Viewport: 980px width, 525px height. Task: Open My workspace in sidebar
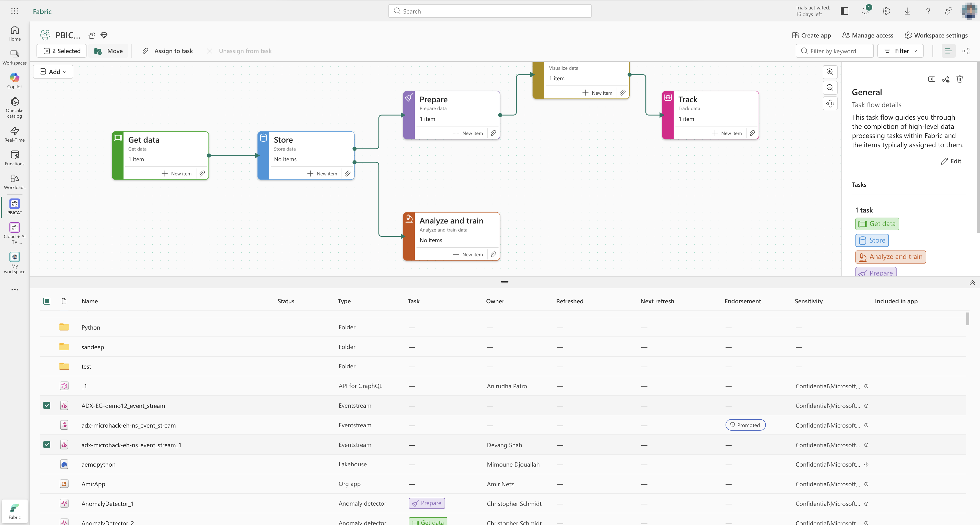[x=15, y=263]
